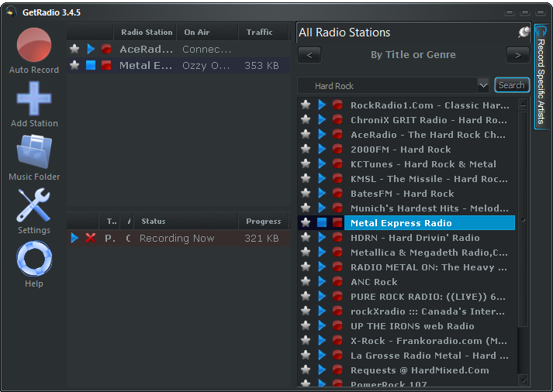The image size is (553, 392).
Task: Record KCTunes - Hard Rock & Metal
Action: click(337, 164)
